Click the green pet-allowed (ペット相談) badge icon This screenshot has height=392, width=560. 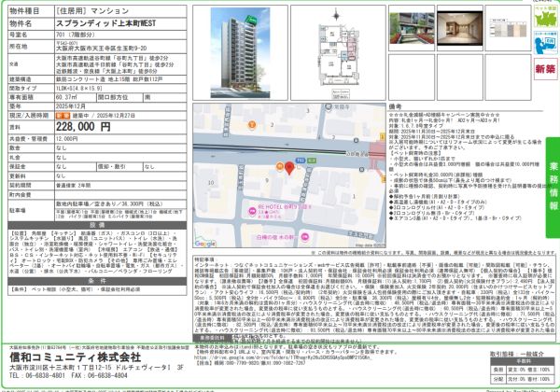[545, 16]
